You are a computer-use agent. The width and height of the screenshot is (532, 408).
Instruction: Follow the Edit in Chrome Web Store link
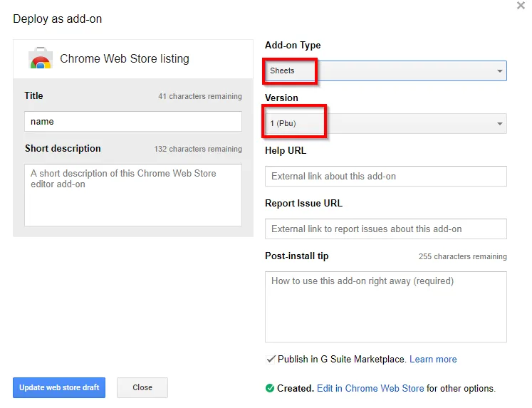(370, 388)
